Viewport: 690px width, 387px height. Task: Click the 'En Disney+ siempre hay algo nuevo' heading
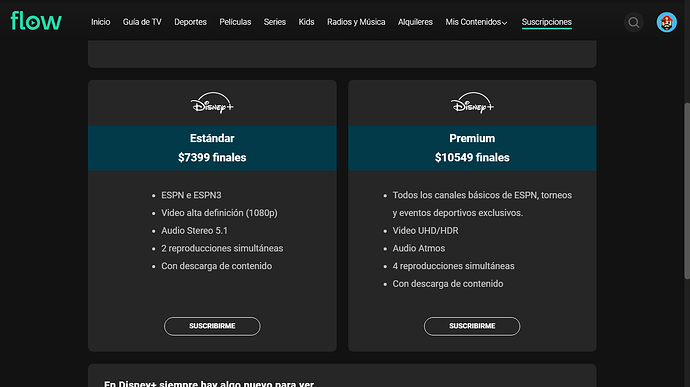click(209, 383)
